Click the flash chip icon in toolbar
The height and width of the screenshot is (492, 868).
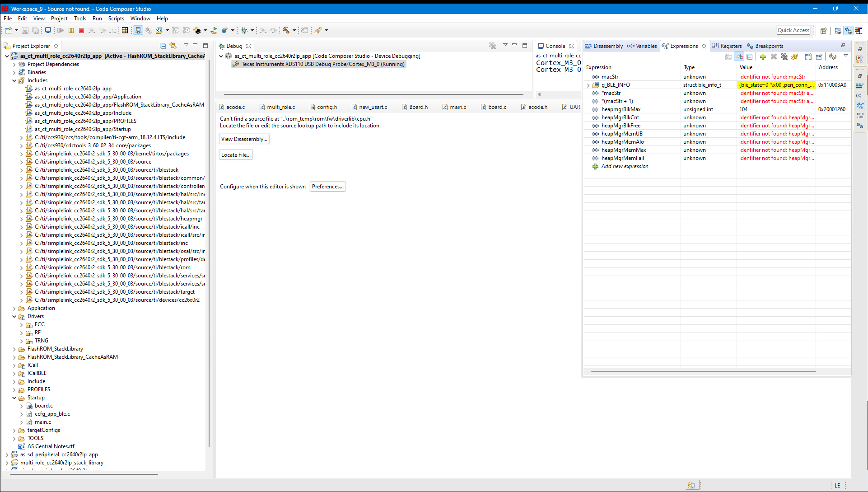coord(197,30)
